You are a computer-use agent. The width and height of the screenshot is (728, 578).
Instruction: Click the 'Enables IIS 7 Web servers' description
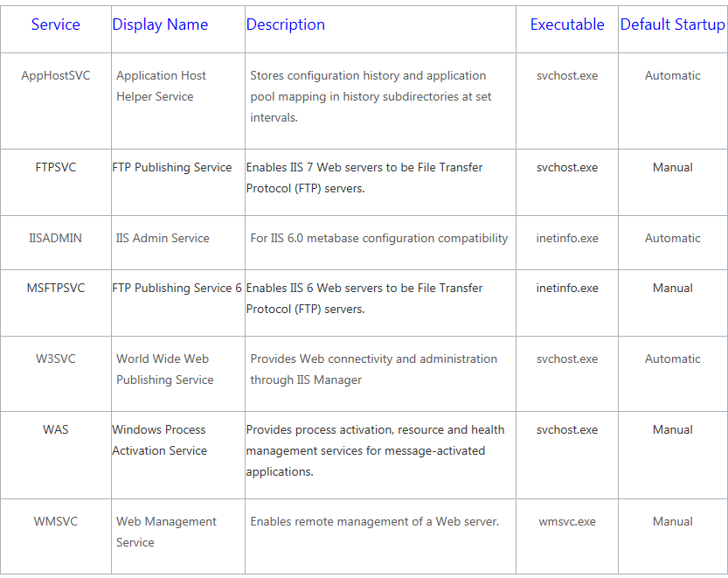(x=364, y=178)
